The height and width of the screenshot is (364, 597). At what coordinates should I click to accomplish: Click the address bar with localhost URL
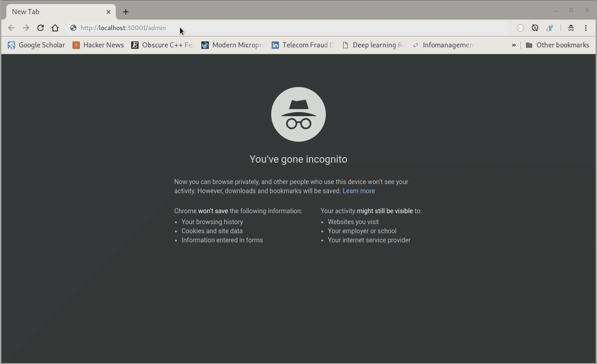292,28
